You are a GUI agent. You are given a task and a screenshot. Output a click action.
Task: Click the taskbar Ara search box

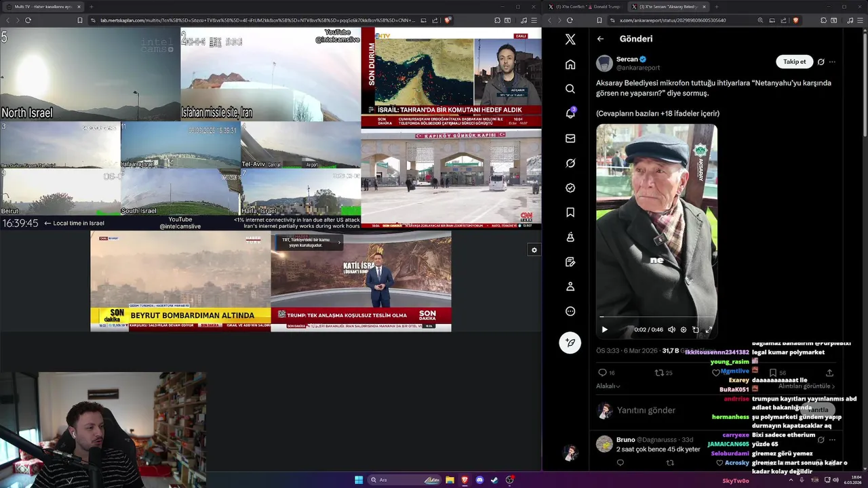(x=405, y=480)
